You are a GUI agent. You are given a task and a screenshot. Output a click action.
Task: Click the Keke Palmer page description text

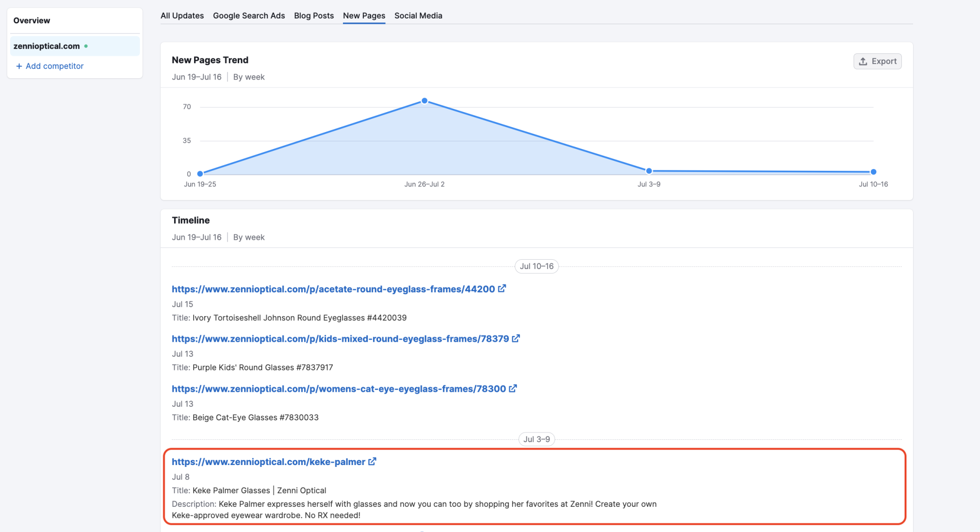pos(414,510)
